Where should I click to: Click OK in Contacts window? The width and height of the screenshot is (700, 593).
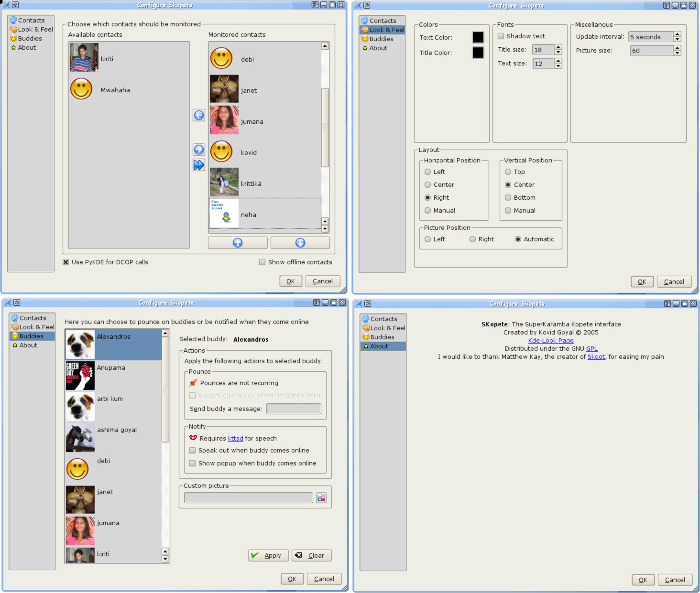pos(291,281)
